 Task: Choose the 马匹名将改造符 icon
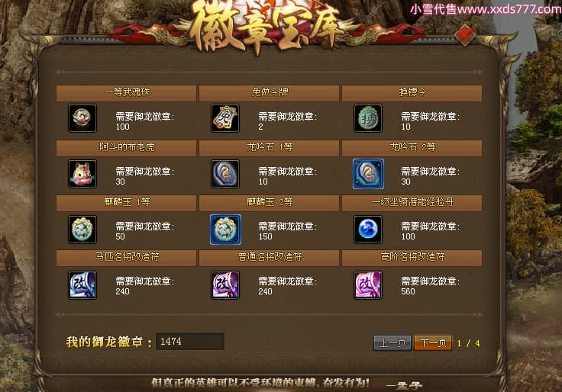82,285
